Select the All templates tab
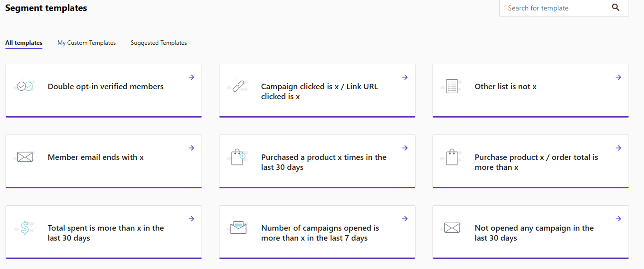This screenshot has width=644, height=269. [x=24, y=43]
